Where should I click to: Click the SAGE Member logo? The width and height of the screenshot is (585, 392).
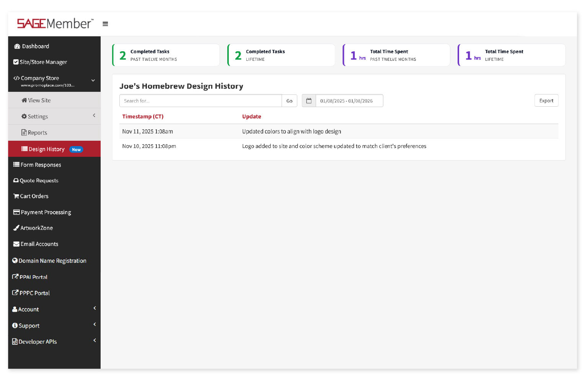tap(55, 24)
